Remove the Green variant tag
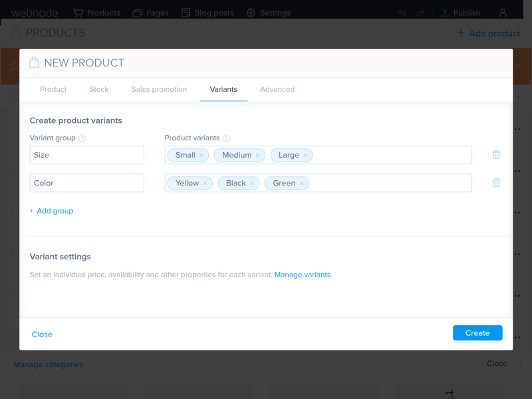Screen dimensions: 532x399 point(302,184)
